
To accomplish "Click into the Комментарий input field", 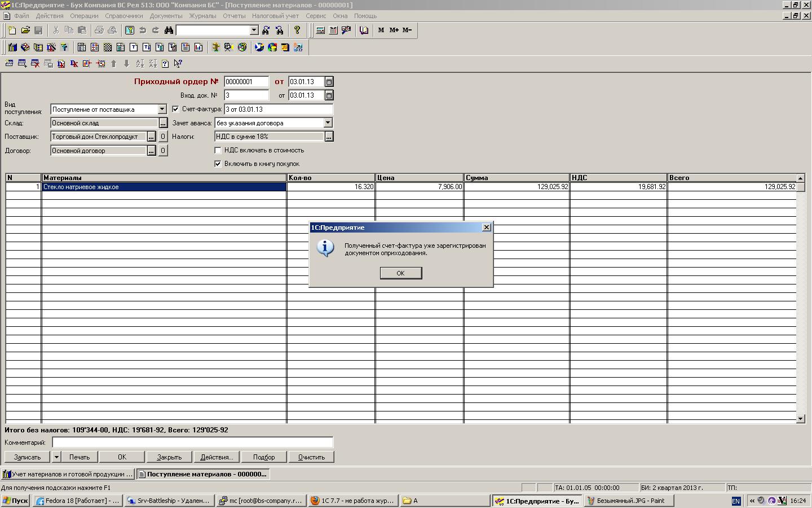I will click(x=192, y=443).
